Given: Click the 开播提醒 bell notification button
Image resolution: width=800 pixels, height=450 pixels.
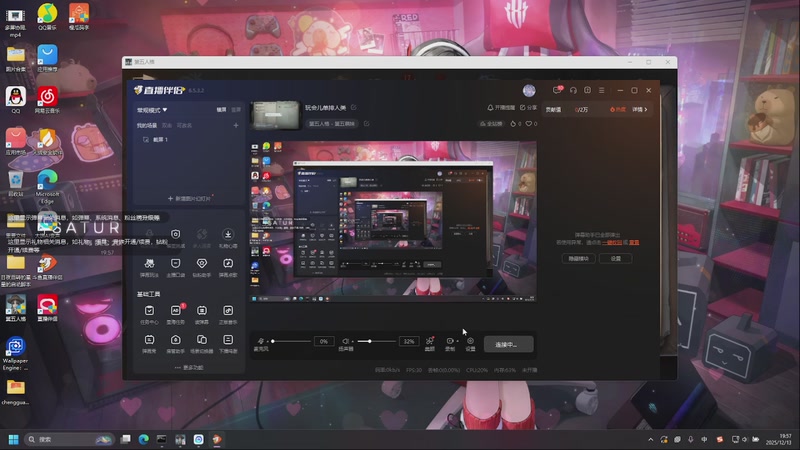Looking at the screenshot, I should point(501,108).
